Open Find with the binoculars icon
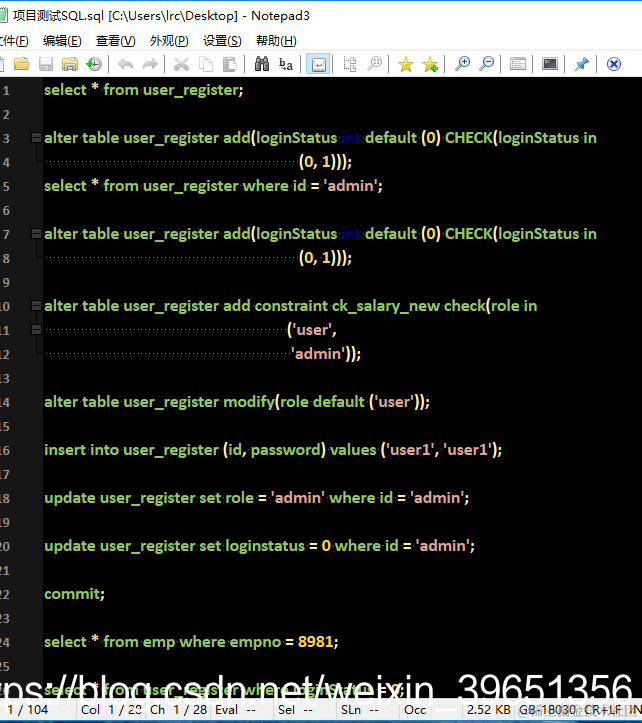 pyautogui.click(x=262, y=64)
